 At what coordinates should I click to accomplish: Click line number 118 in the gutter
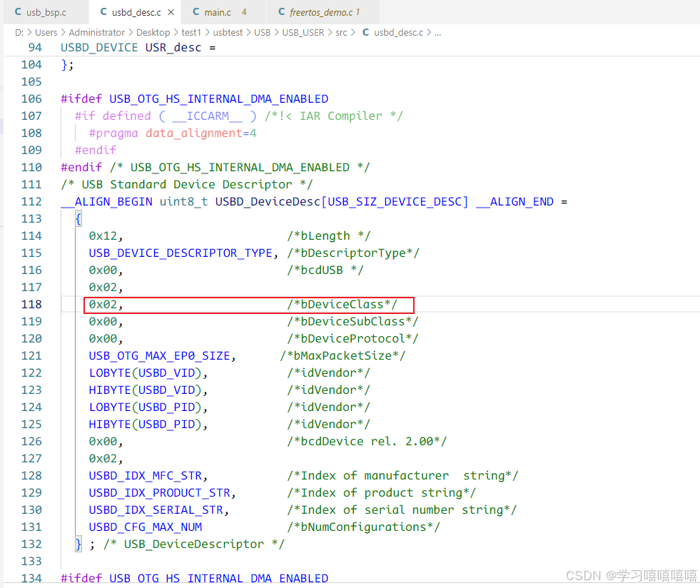coord(31,304)
